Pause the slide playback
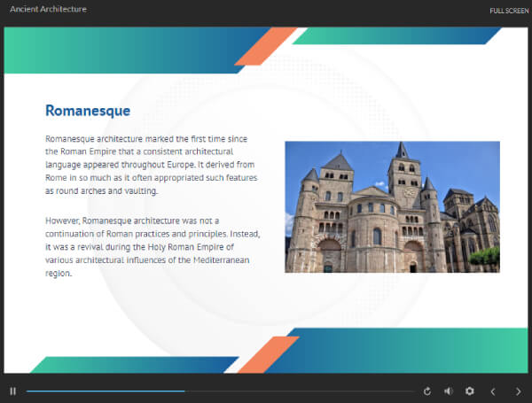 pyautogui.click(x=13, y=391)
